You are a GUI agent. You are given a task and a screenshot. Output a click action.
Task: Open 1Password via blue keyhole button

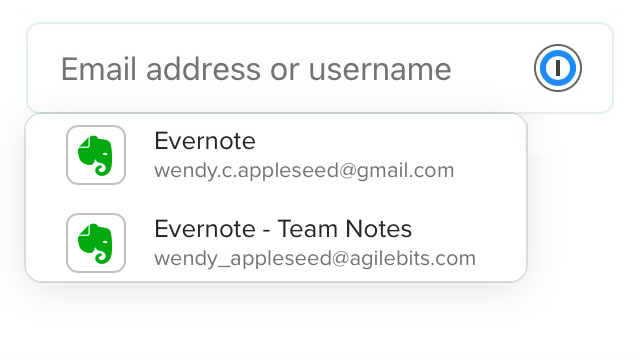558,68
